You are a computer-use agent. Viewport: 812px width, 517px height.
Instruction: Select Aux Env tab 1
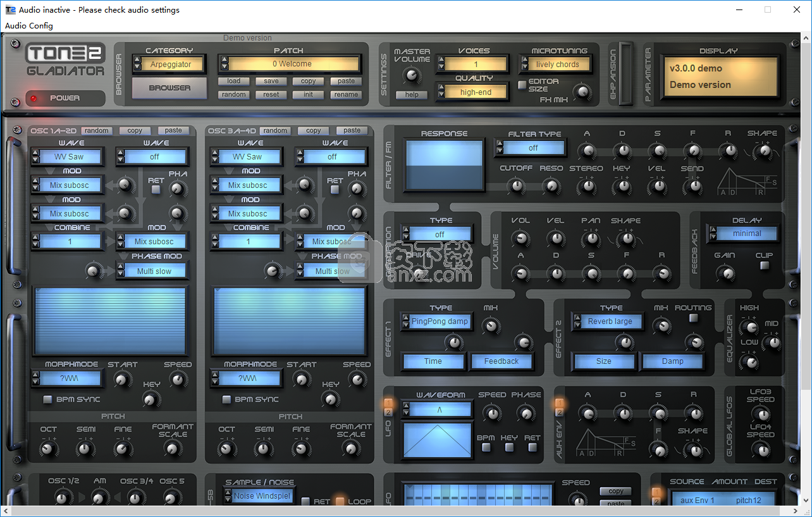coord(558,403)
